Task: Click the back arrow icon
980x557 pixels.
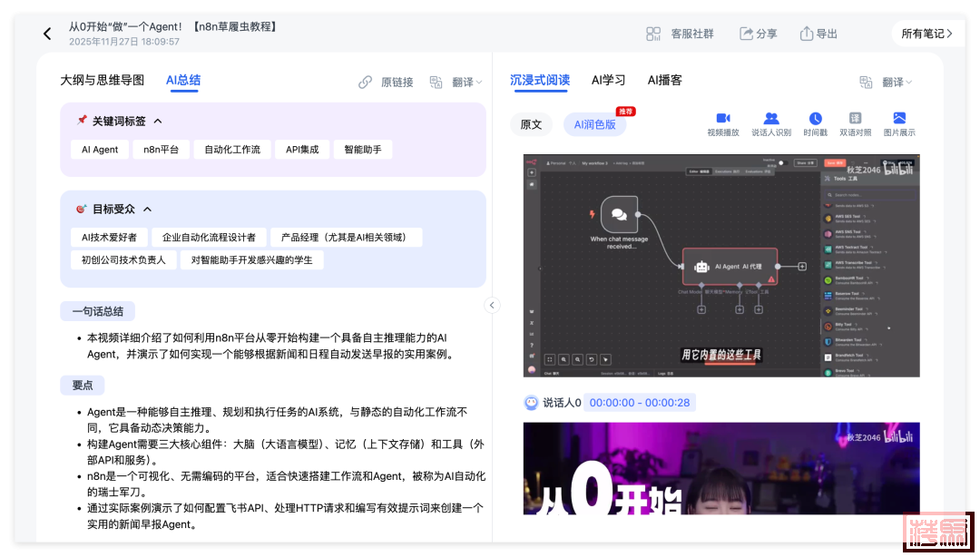Action: click(x=47, y=34)
